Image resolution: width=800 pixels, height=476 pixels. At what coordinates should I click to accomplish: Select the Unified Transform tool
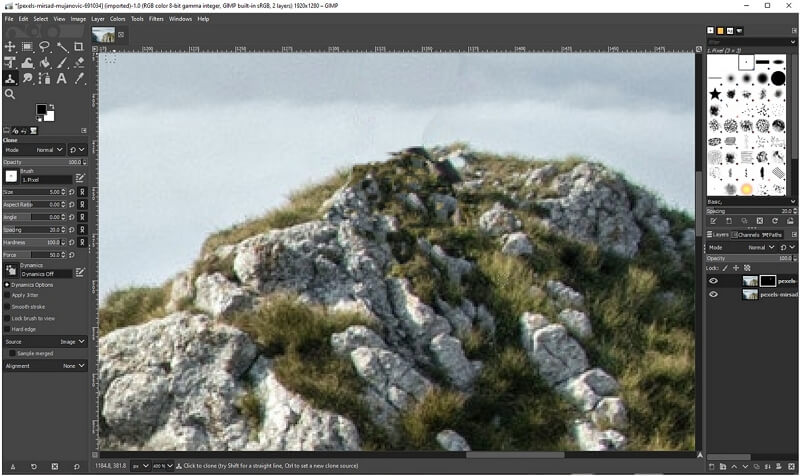coord(10,63)
